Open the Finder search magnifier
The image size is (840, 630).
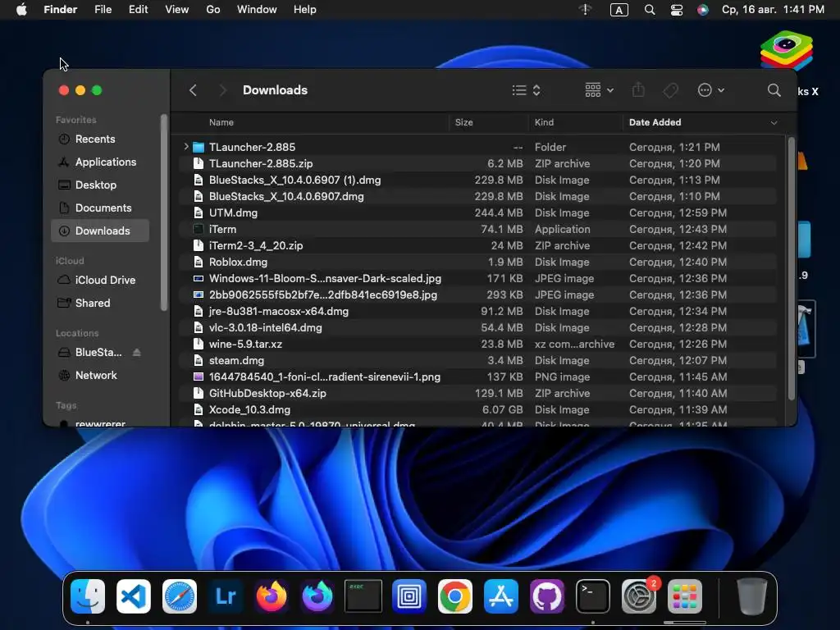point(774,90)
